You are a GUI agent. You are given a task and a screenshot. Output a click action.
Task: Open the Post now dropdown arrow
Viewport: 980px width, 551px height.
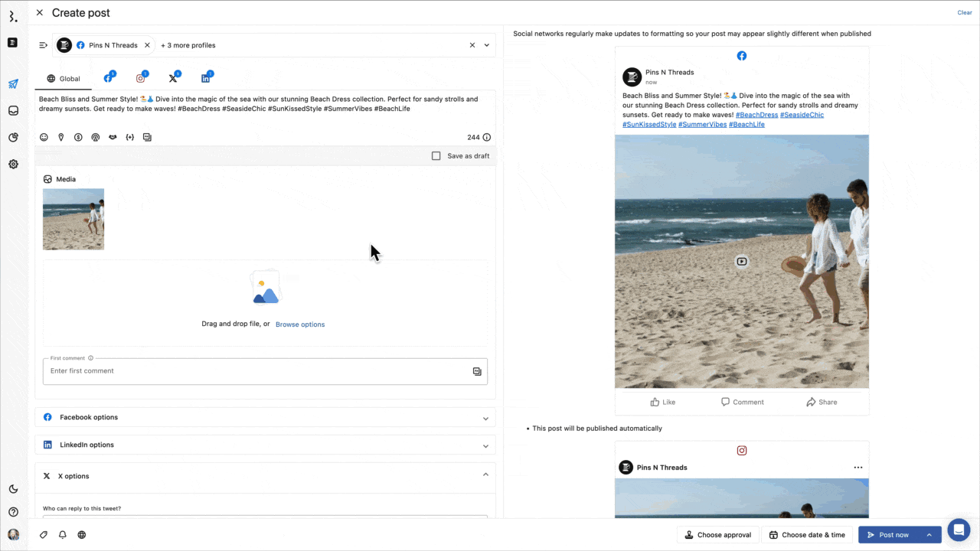pos(929,535)
